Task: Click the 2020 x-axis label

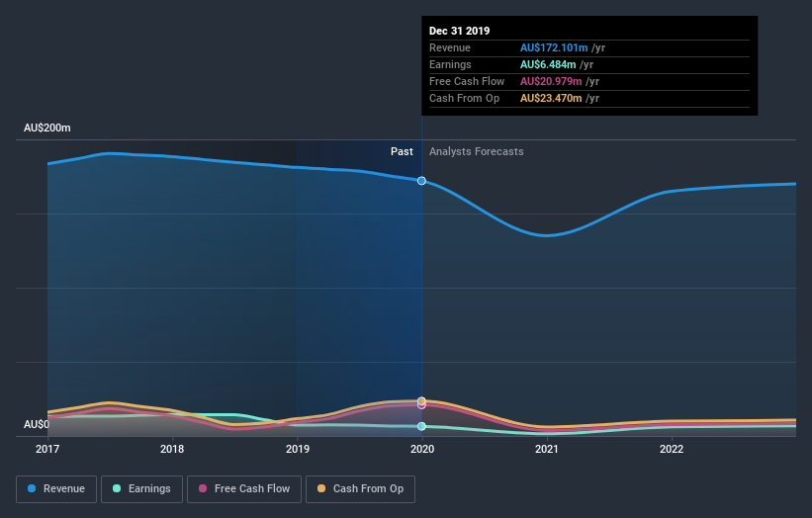Action: [422, 449]
